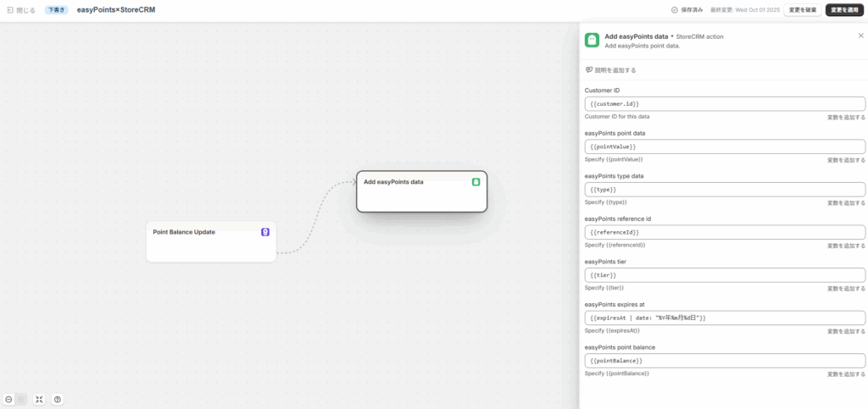Click 変更を適用 to apply changes

(x=844, y=10)
